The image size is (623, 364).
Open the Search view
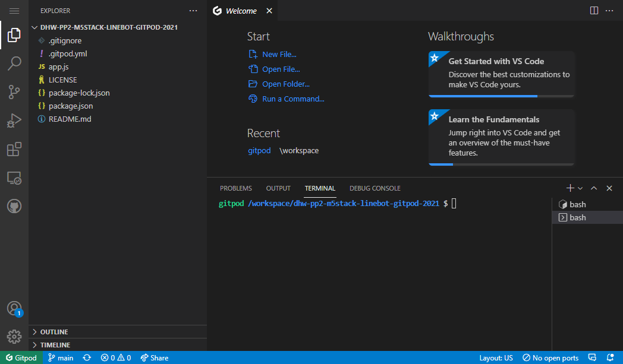tap(14, 64)
